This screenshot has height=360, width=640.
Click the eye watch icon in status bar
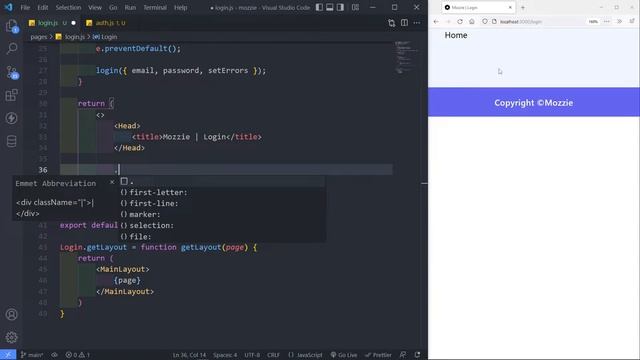click(54, 355)
